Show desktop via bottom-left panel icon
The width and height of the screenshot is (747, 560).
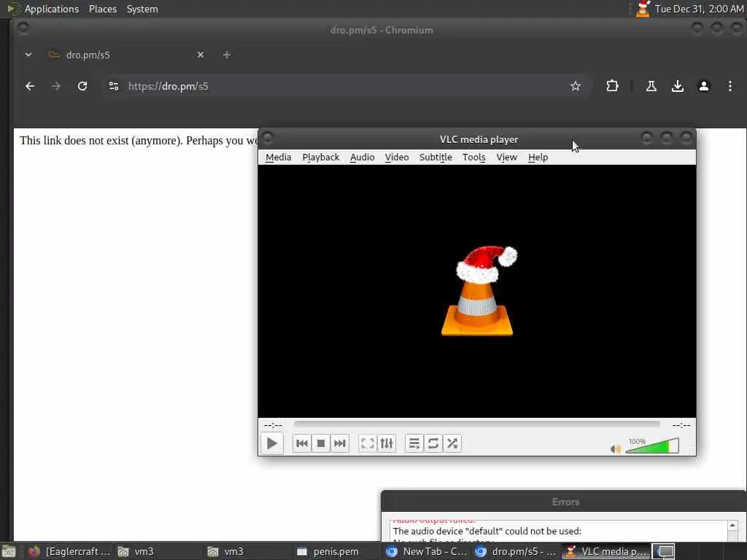(x=9, y=551)
